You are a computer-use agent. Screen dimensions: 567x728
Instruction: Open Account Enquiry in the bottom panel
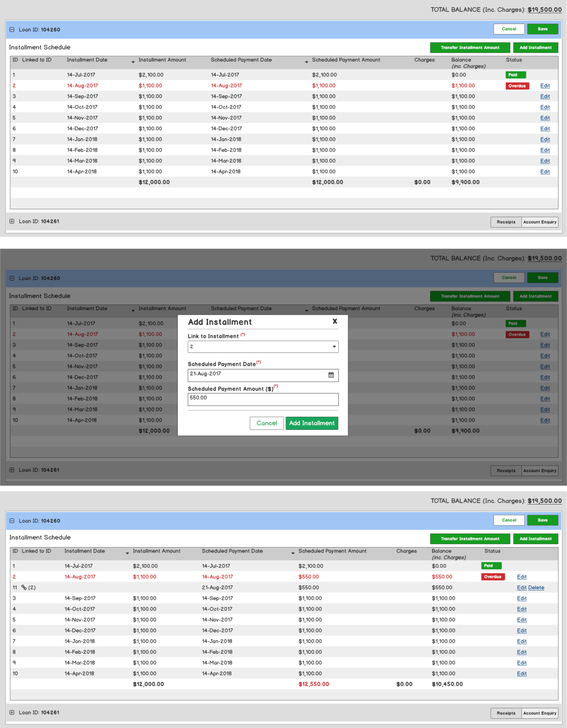click(540, 713)
